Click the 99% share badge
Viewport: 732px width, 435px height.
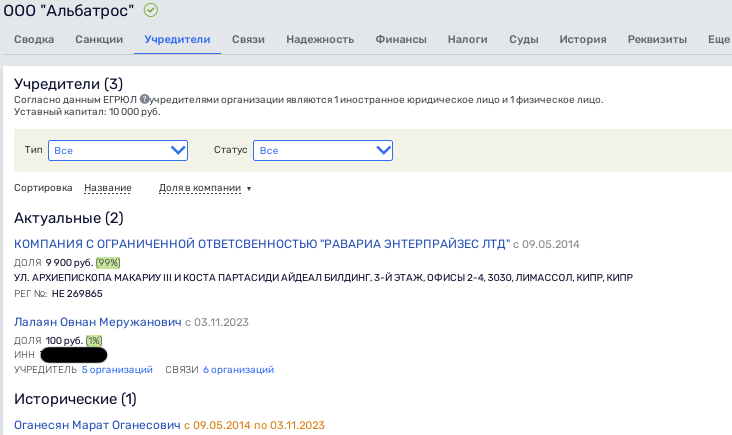pyautogui.click(x=108, y=263)
